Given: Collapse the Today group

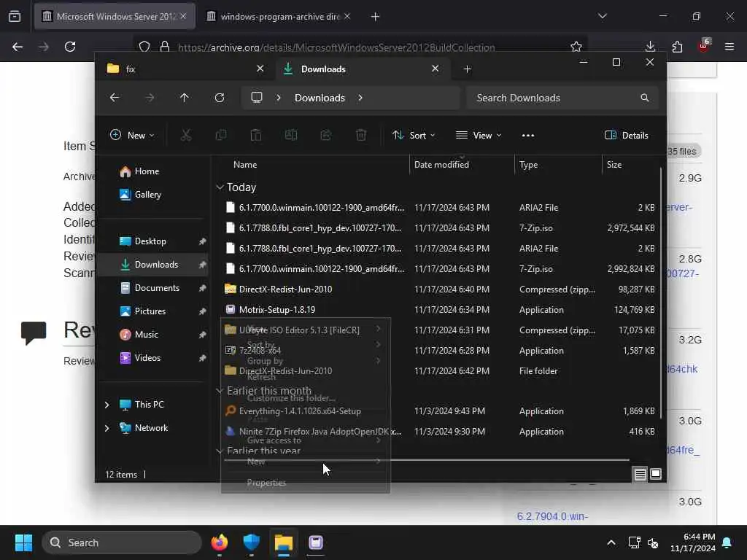Looking at the screenshot, I should pos(220,187).
